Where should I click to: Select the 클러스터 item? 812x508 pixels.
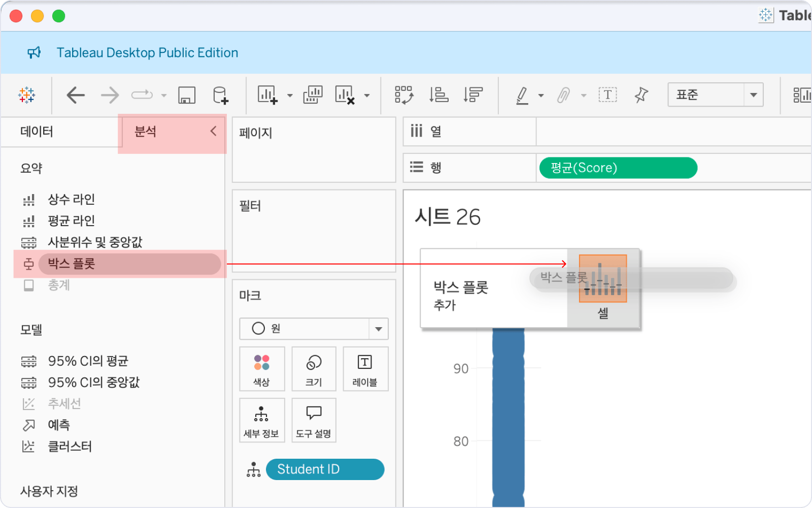[70, 447]
